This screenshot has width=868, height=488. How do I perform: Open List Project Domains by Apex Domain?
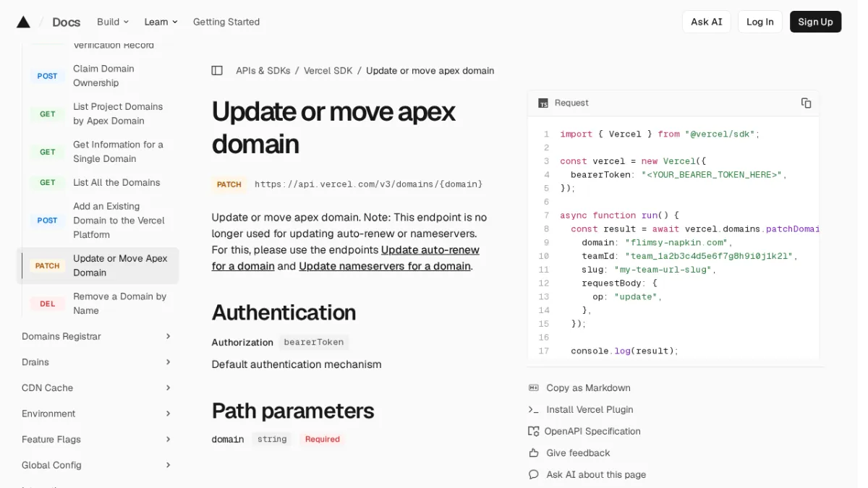pos(118,114)
